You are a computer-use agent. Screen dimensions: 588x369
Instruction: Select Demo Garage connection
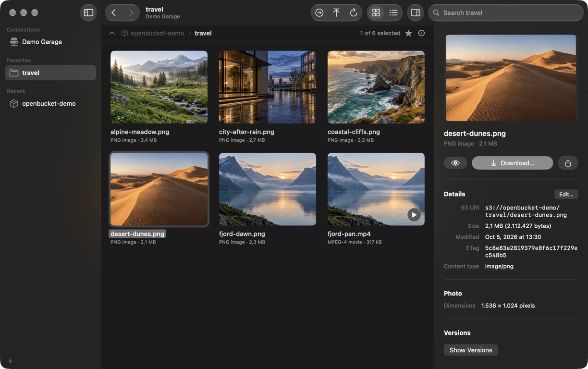coord(50,42)
